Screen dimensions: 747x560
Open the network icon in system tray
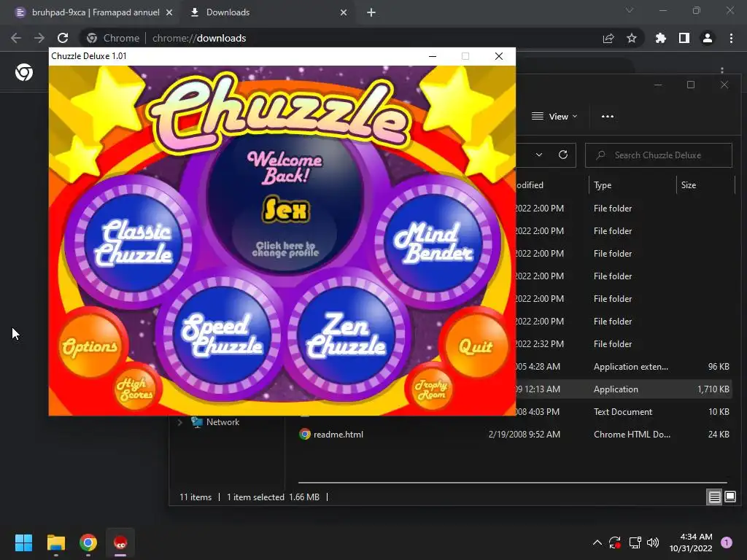click(x=635, y=542)
